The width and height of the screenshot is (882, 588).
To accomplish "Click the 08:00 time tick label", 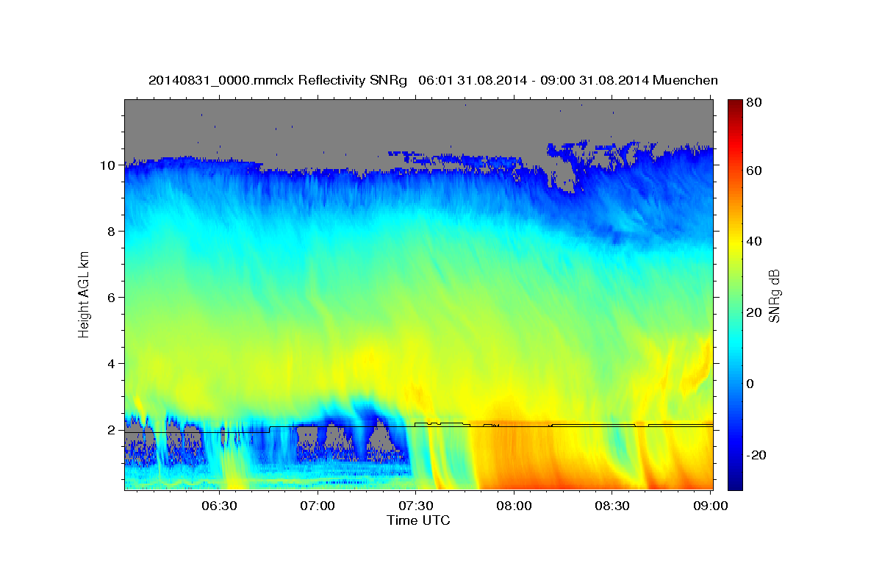I will 514,506.
